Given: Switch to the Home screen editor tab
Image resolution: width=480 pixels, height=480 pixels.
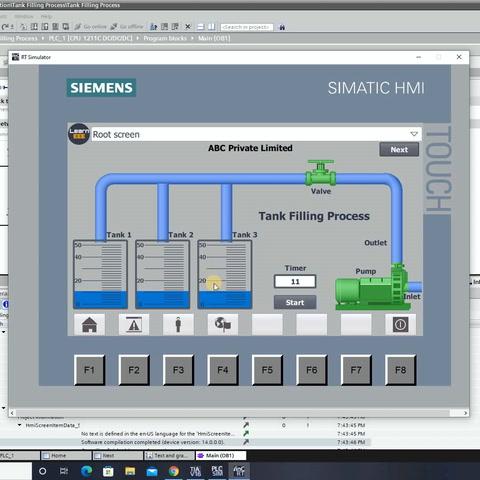Looking at the screenshot, I should 66,455.
